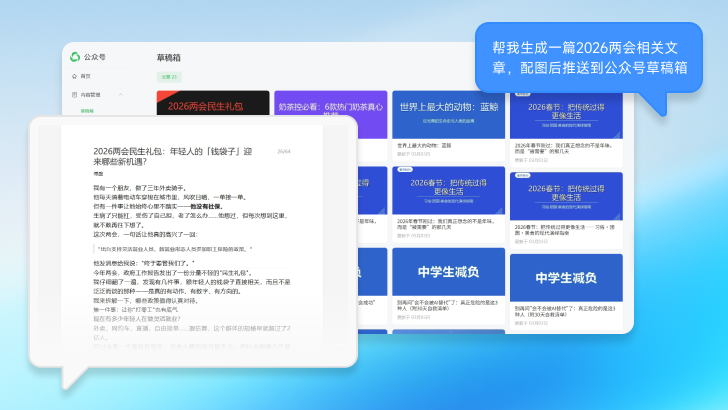
Task: Open draft captioned 习俗·团圆·美食的现代演绎指南
Action: pos(566,210)
